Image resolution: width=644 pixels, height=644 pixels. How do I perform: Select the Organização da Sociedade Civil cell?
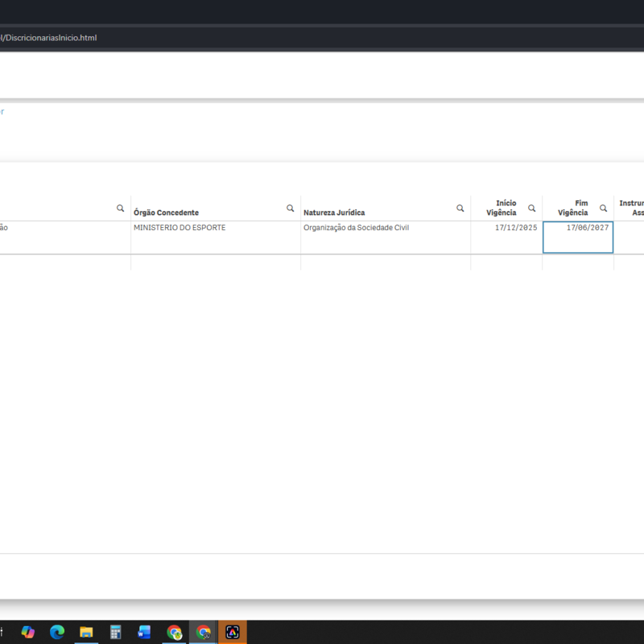point(386,237)
